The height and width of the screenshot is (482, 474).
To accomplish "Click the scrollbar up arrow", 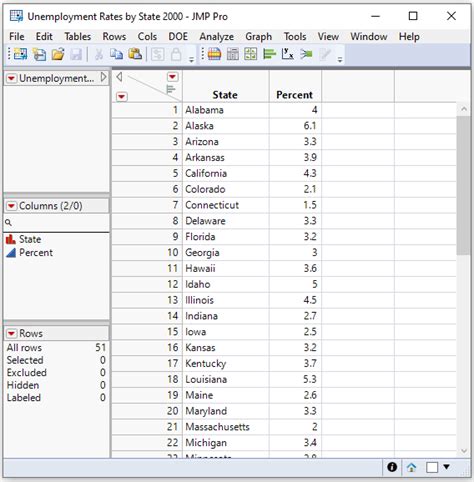I will [464, 109].
